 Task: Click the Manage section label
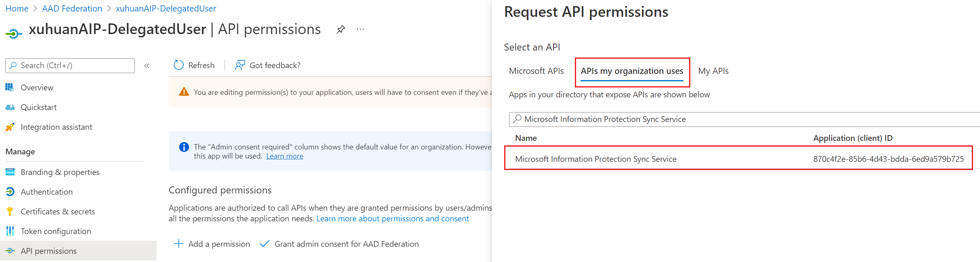20,152
